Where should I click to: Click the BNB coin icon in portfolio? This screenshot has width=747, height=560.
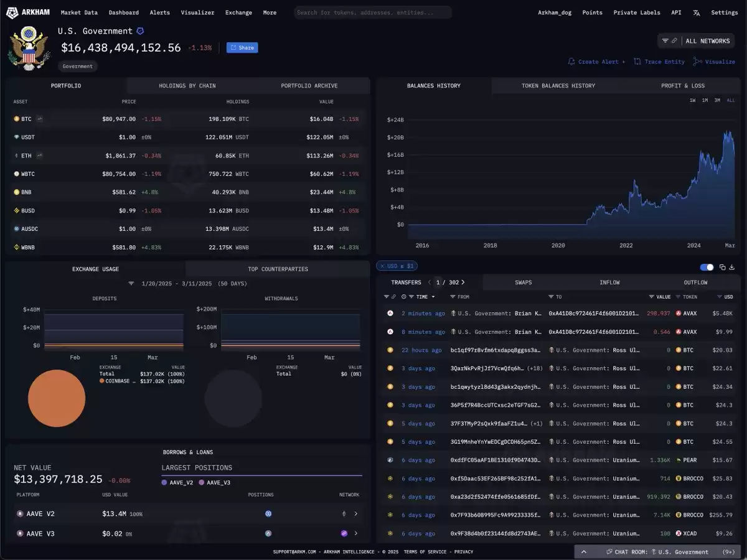17,192
